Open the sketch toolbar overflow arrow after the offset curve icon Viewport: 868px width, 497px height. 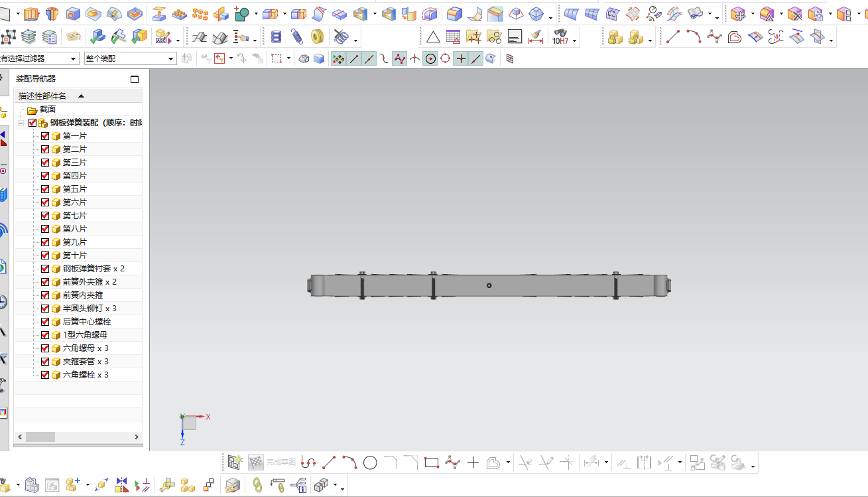pos(508,462)
